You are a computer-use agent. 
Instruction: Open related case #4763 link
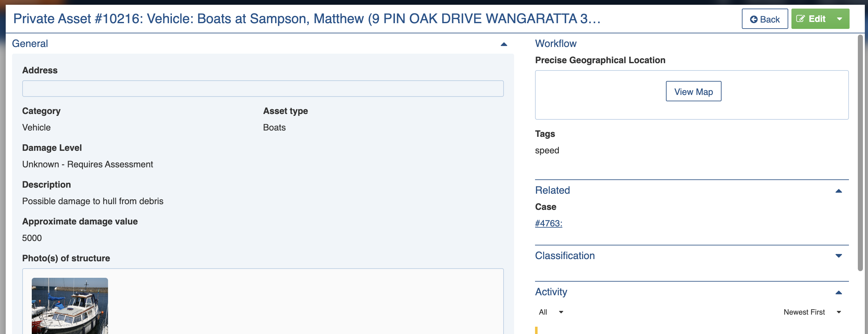click(x=548, y=223)
